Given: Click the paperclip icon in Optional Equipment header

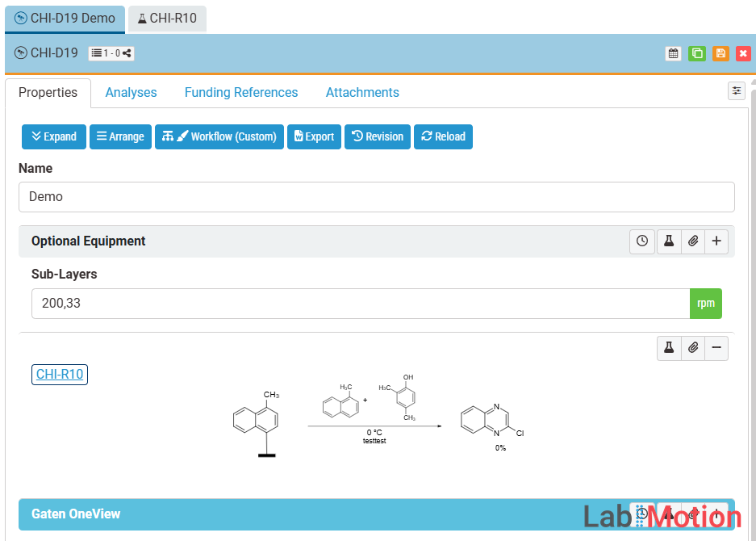Looking at the screenshot, I should coord(693,241).
